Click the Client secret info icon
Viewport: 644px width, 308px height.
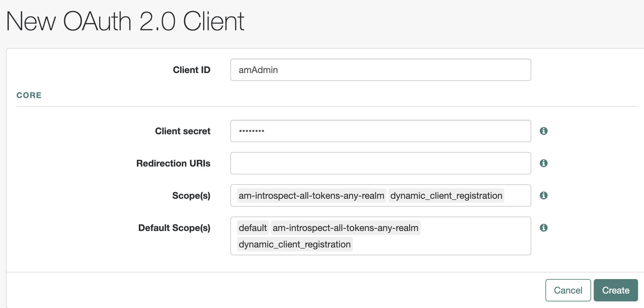pyautogui.click(x=544, y=131)
